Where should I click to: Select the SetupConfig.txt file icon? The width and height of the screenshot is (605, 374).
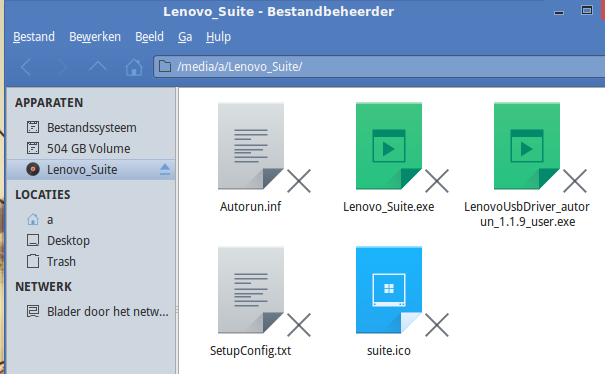(x=251, y=290)
